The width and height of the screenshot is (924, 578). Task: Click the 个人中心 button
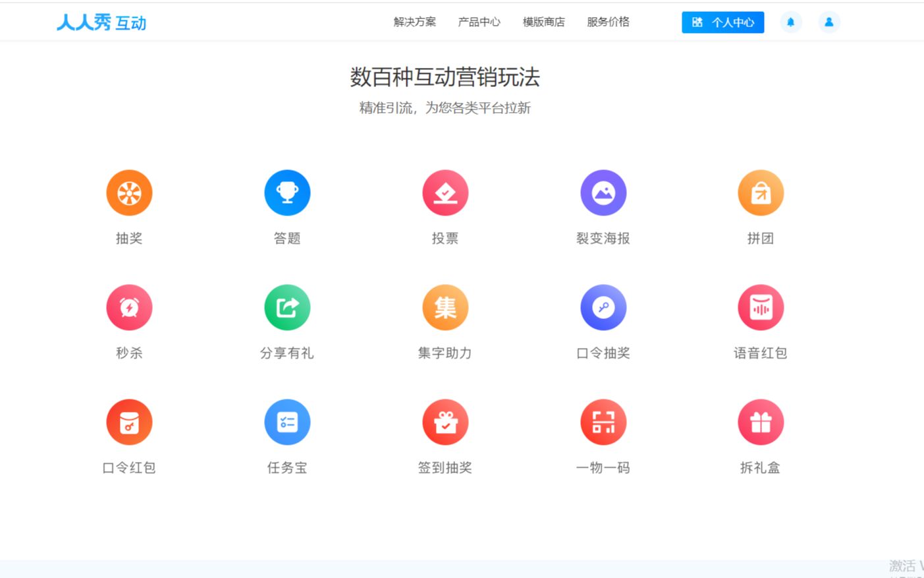point(722,22)
